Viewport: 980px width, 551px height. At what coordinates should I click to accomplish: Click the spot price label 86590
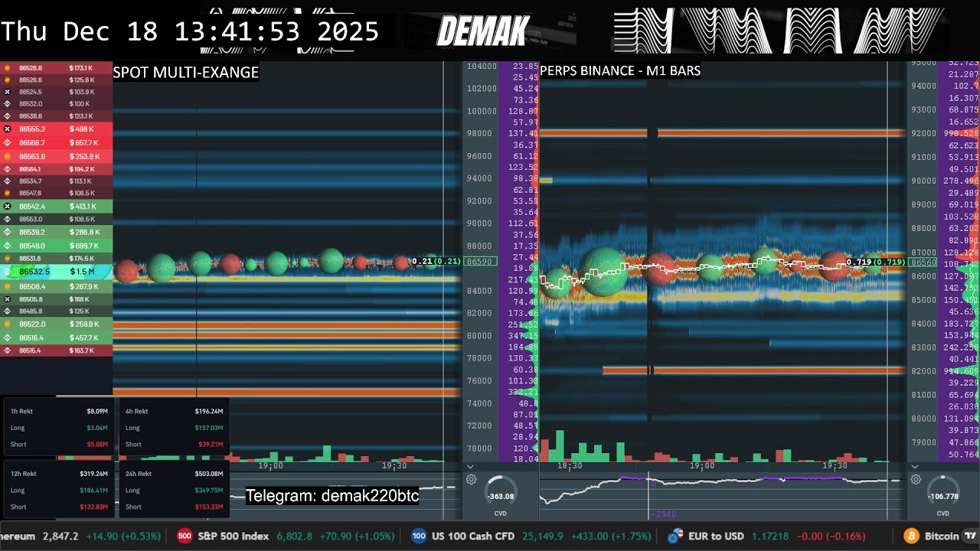[480, 262]
